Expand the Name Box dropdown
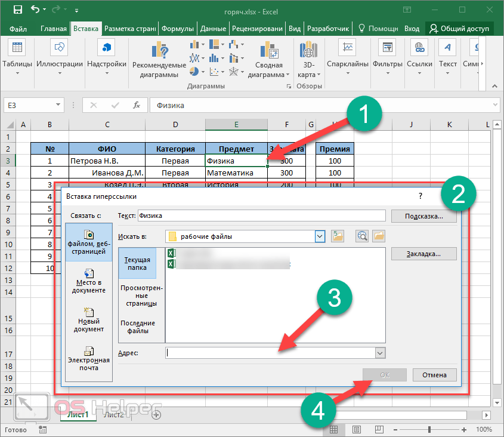Image resolution: width=504 pixels, height=437 pixels. point(58,105)
